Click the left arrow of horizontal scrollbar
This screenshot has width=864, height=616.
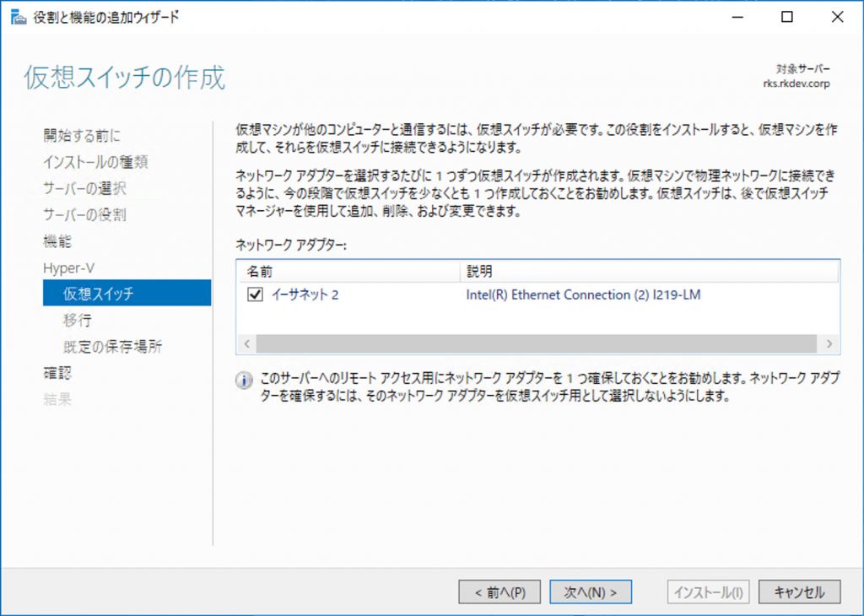click(x=247, y=343)
